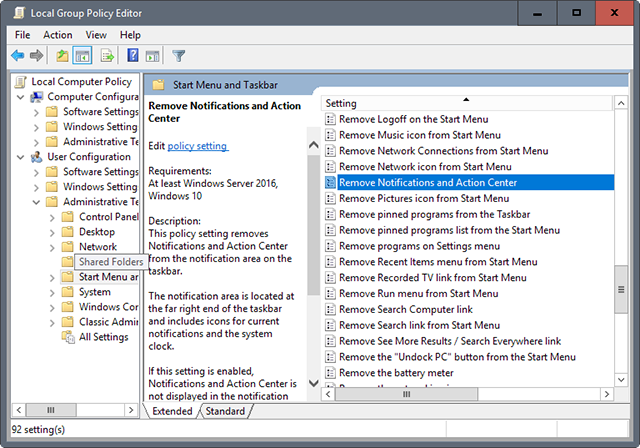Toggle the Show/Hide Console Tree icon
Viewport: 640px width, 448px height.
[x=82, y=56]
